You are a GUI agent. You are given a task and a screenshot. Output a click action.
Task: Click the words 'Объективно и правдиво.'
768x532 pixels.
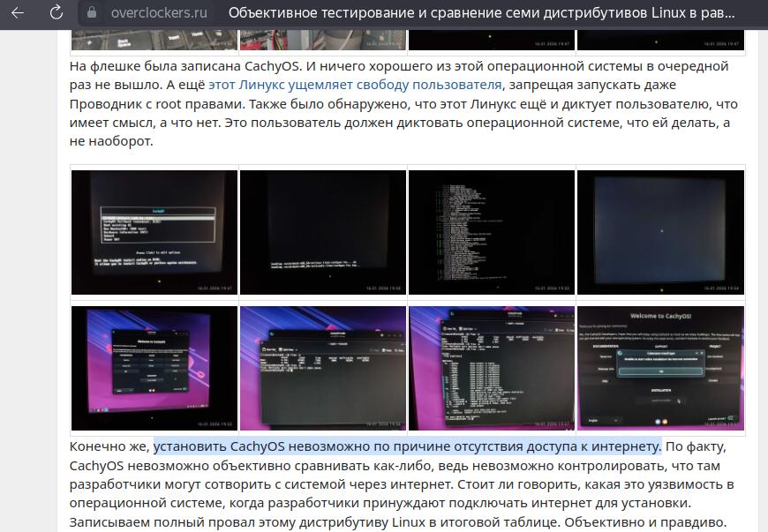pyautogui.click(x=645, y=521)
